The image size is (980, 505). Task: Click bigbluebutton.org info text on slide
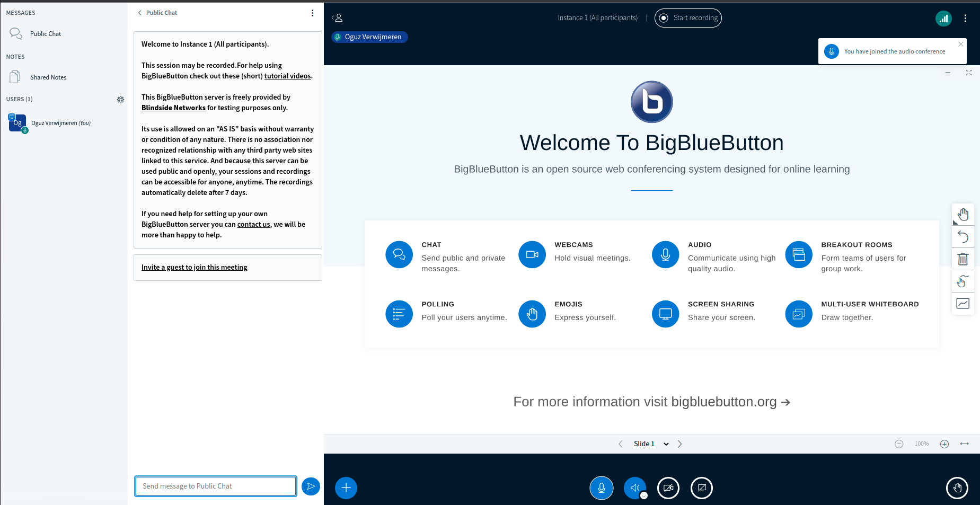click(x=652, y=402)
